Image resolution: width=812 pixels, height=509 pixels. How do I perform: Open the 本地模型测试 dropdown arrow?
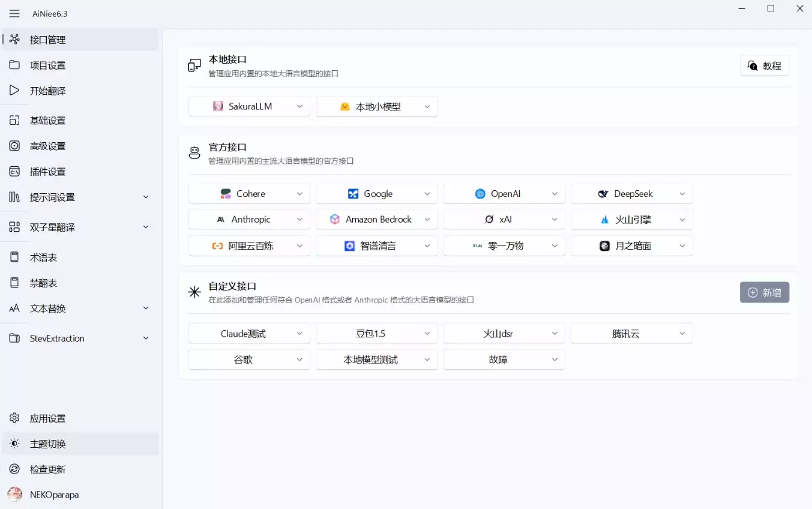click(427, 360)
